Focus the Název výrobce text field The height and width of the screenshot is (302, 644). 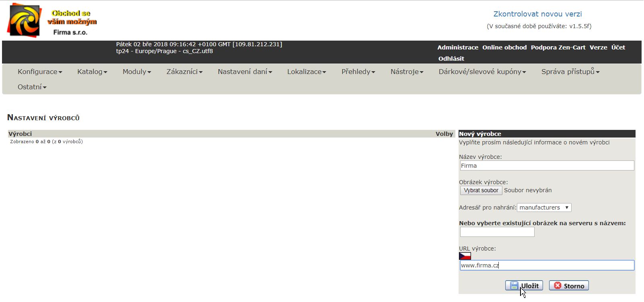coord(547,166)
